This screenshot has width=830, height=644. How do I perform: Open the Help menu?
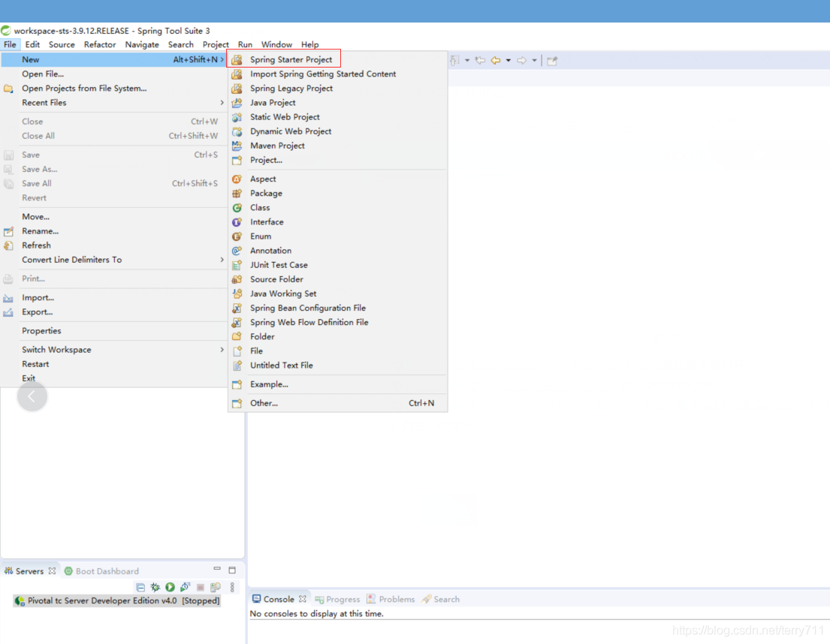point(309,44)
